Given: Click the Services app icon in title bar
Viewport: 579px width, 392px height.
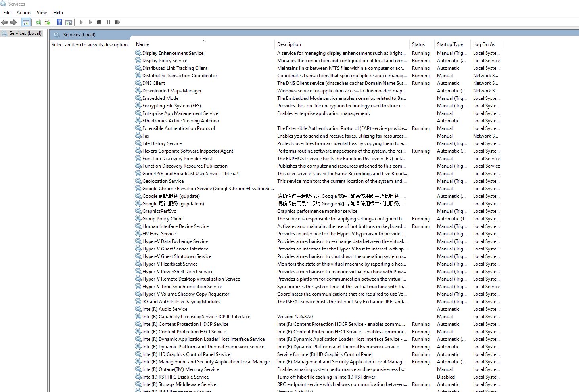Looking at the screenshot, I should [4, 4].
